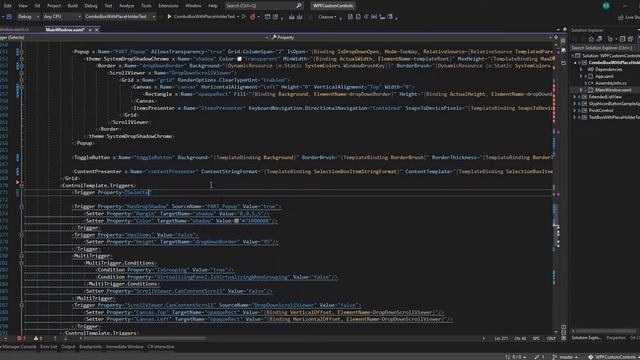Expand the Dependencies node
640x360 pixels.
click(x=581, y=69)
